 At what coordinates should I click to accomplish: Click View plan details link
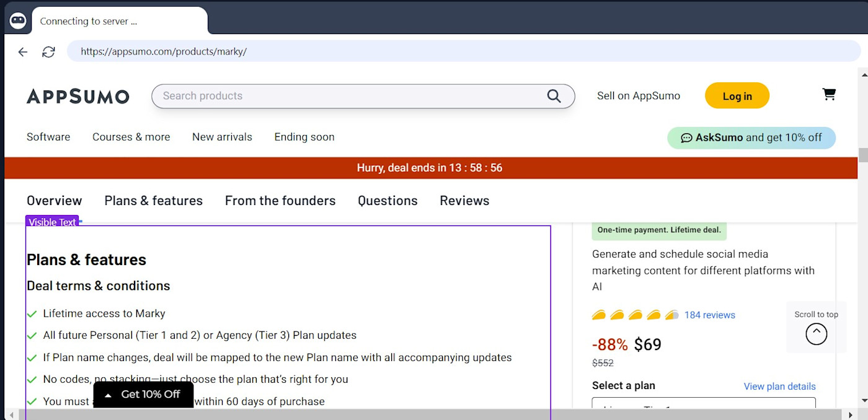point(780,386)
